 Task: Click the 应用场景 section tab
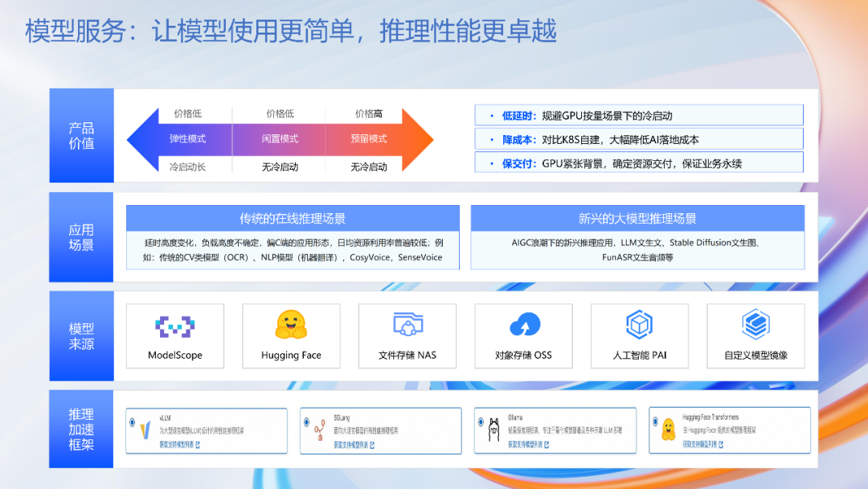[81, 237]
